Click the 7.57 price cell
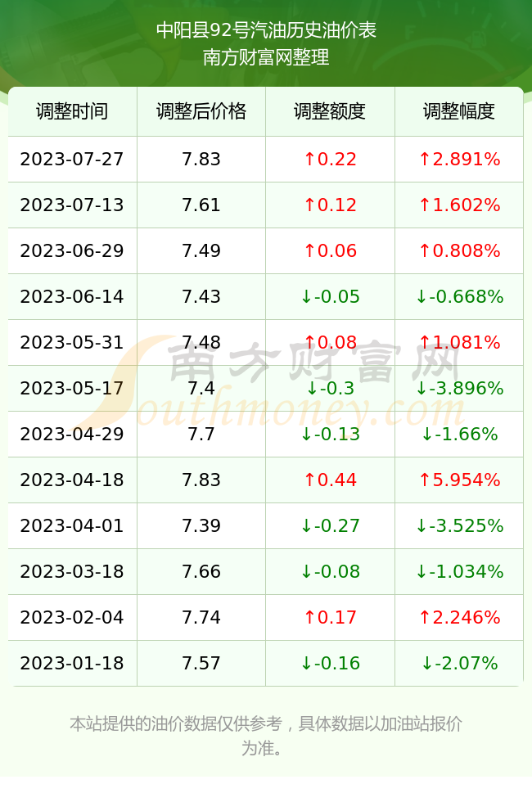532x802 pixels. [x=201, y=664]
